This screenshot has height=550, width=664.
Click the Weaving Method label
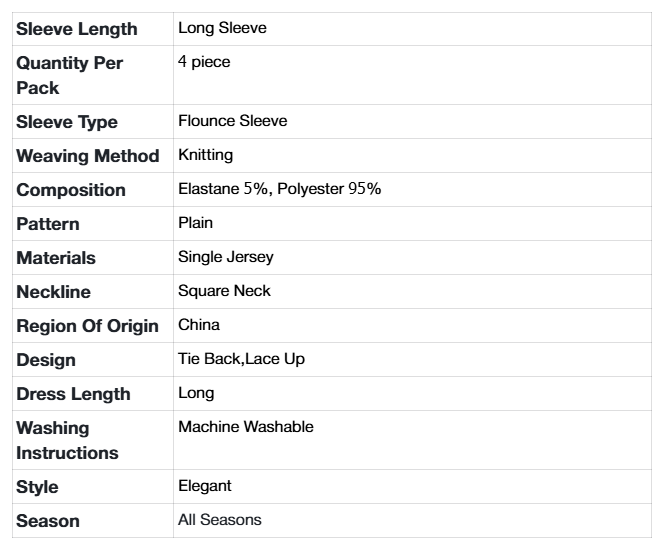[88, 156]
